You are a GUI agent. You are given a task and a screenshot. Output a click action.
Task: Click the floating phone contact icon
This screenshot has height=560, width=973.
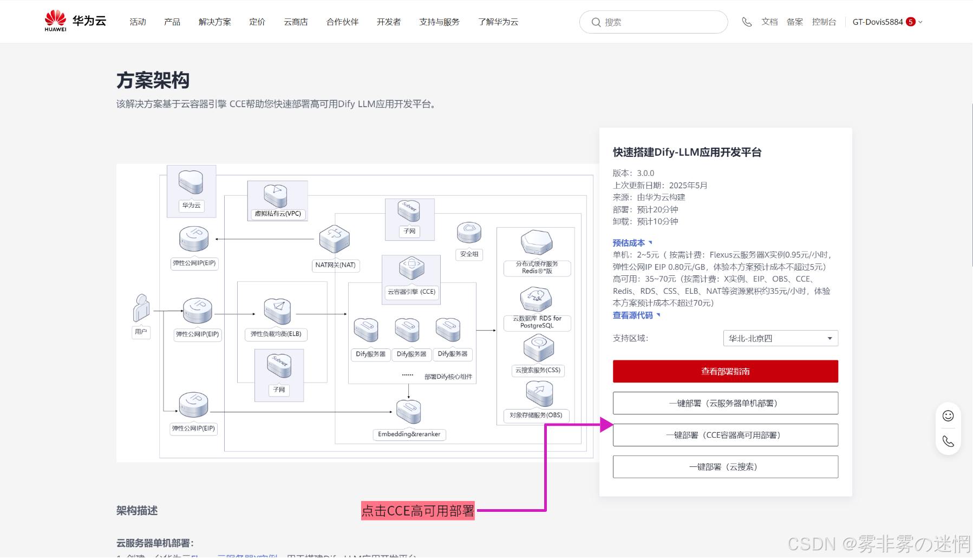948,442
